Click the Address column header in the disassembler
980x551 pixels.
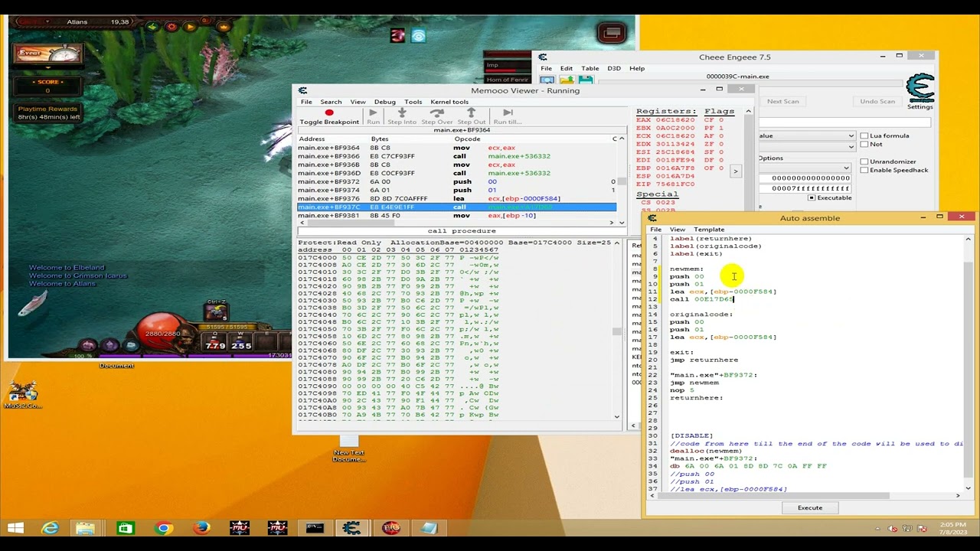[x=334, y=139]
